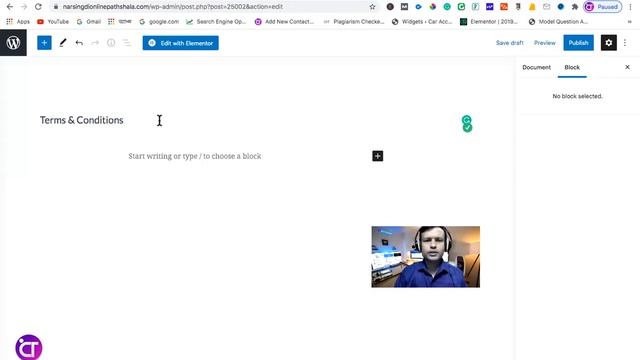This screenshot has height=360, width=640.
Task: Click the purple CT logo icon
Action: (29, 347)
